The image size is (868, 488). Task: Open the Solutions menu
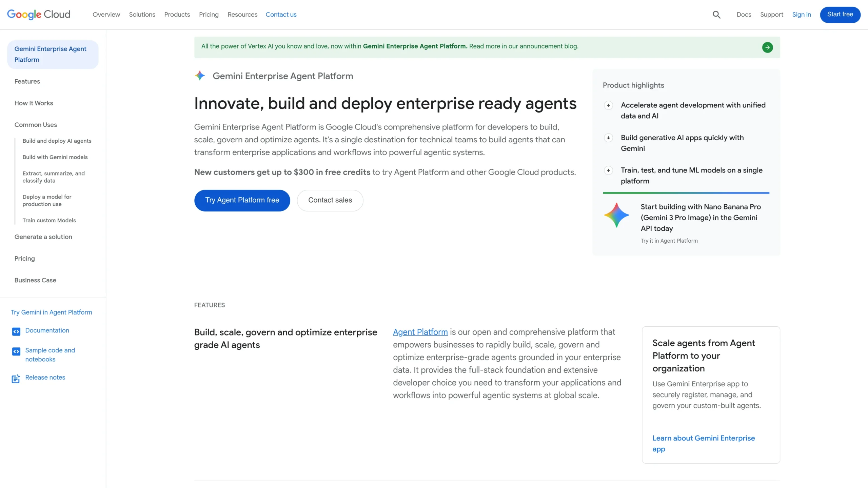point(142,15)
